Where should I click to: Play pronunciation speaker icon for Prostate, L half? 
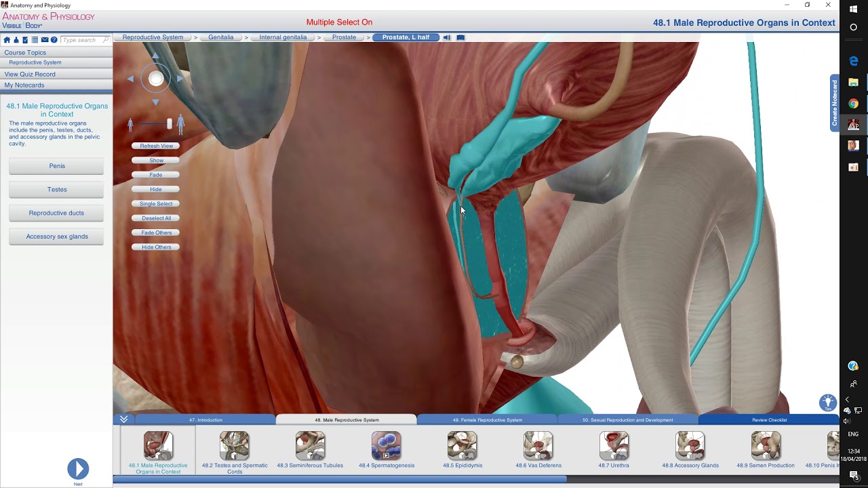click(x=447, y=37)
